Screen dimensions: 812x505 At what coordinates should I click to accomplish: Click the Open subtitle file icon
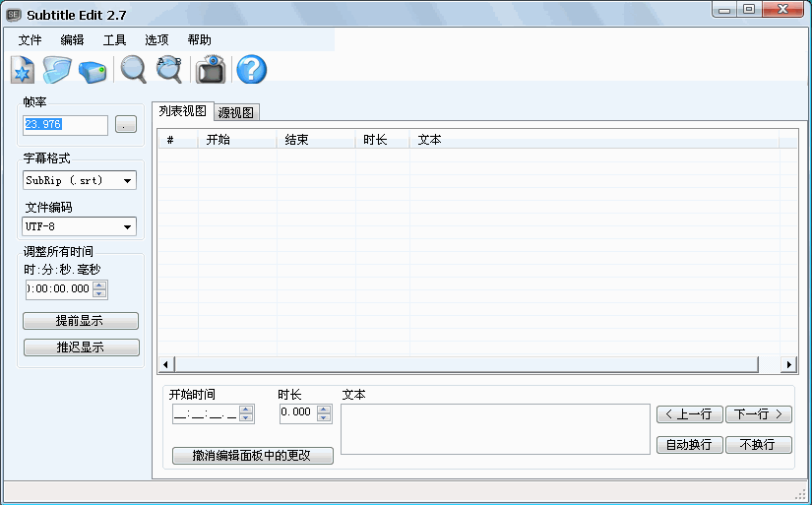[57, 70]
